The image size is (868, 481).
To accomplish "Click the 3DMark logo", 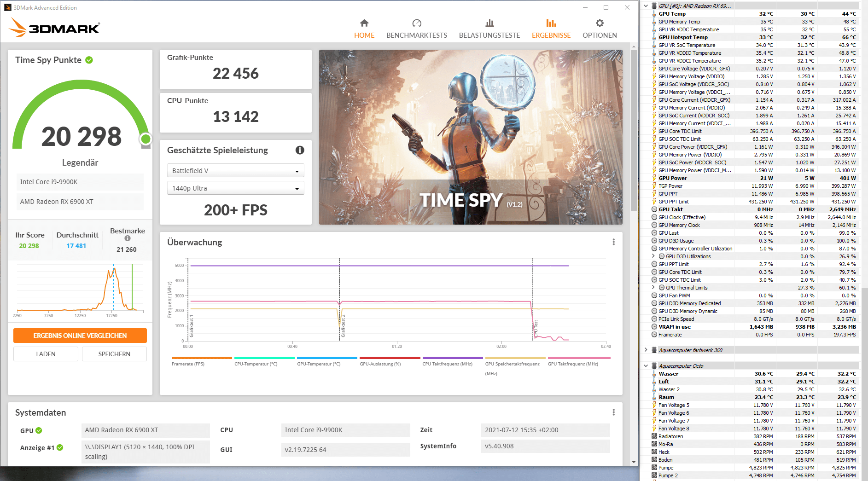I will pos(55,28).
